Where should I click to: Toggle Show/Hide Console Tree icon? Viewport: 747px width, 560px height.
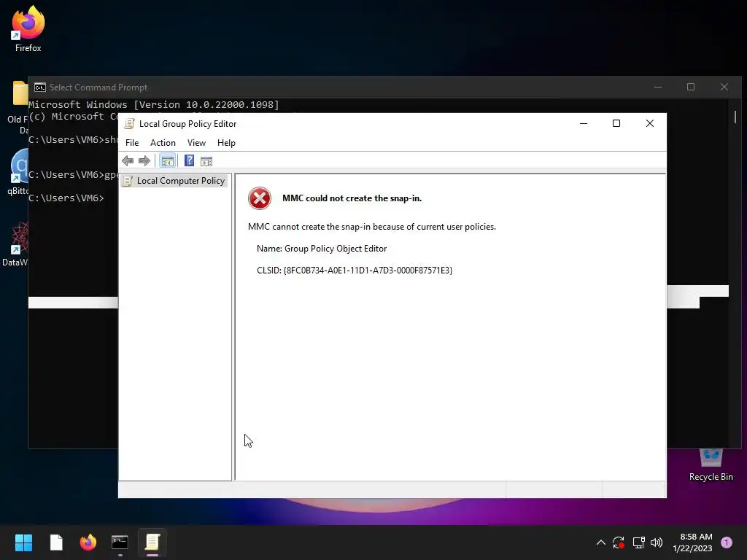[x=167, y=161]
